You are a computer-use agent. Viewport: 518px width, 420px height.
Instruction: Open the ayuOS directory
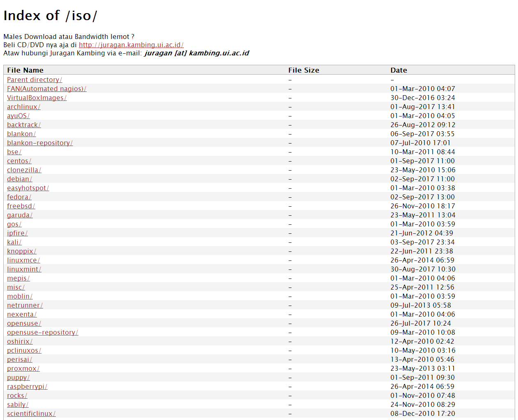(x=18, y=116)
